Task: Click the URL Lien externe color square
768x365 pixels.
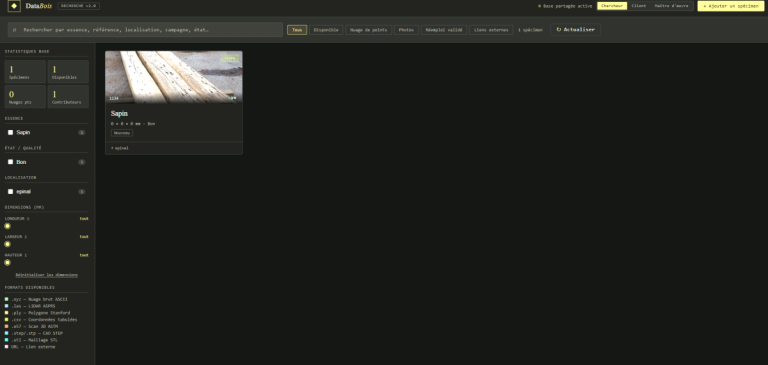Action: (x=7, y=347)
